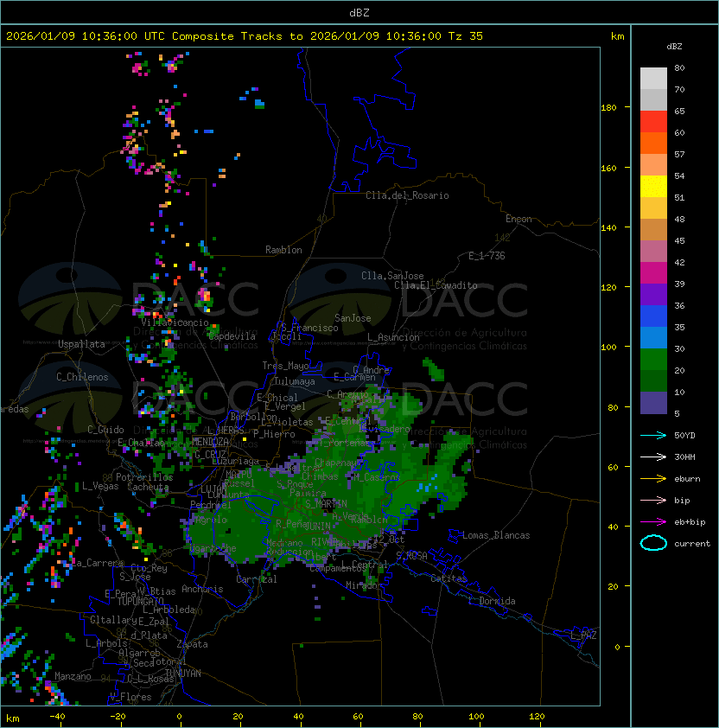This screenshot has height=728, width=719.
Task: Click the 'La_Carrera' map label
Action: click(x=98, y=563)
